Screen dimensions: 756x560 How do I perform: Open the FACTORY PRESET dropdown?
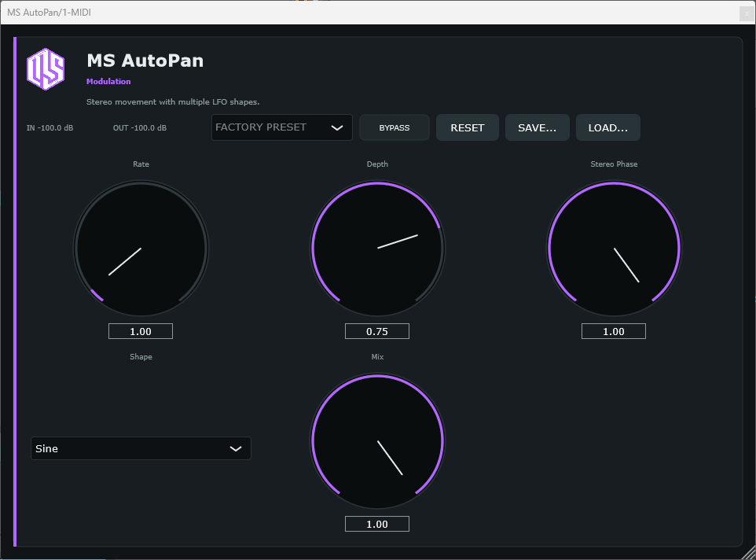[282, 127]
